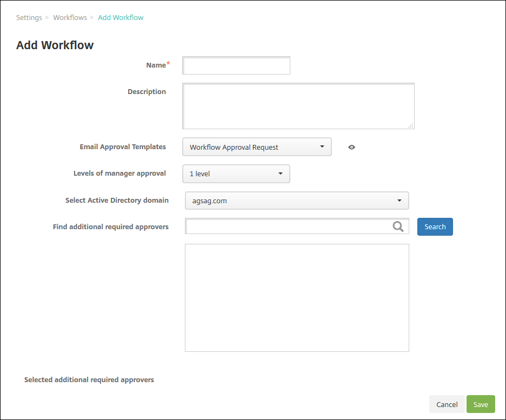Go to Settings in the breadcrumb

tap(29, 18)
